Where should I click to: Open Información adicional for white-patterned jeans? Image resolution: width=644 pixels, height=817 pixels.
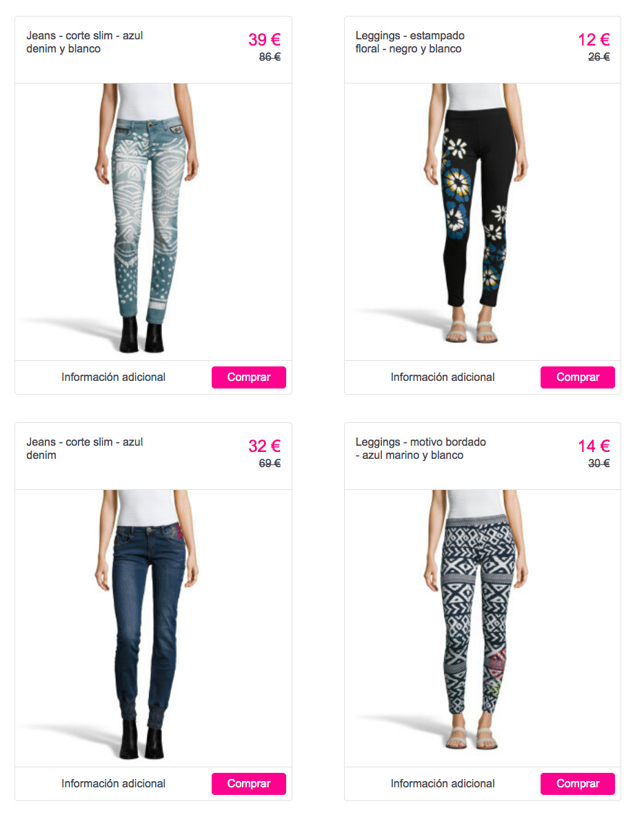click(114, 377)
